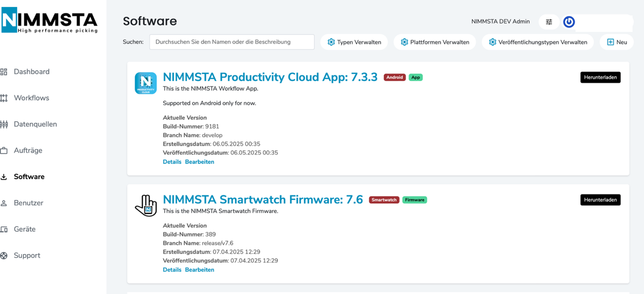Open the settings sliders icon

click(549, 22)
